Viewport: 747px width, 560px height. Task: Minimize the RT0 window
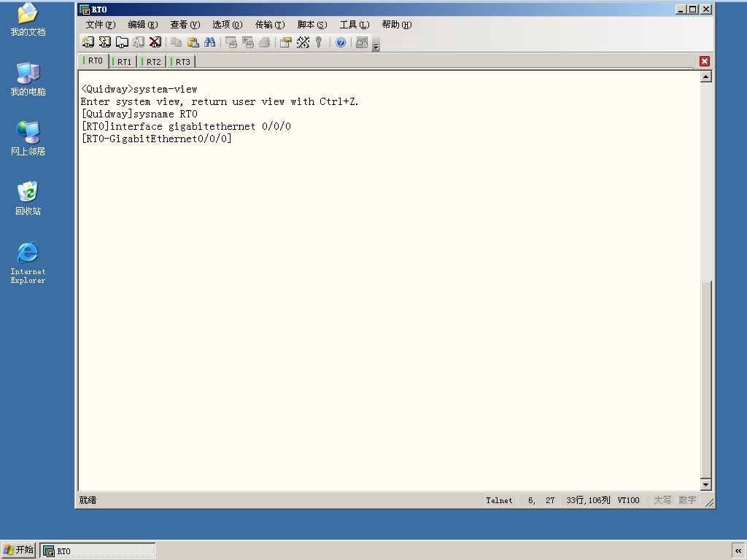click(681, 9)
